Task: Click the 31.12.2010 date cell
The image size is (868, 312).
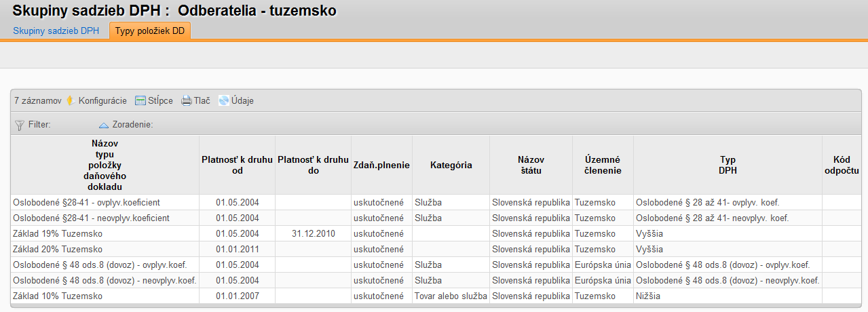Action: (x=314, y=233)
